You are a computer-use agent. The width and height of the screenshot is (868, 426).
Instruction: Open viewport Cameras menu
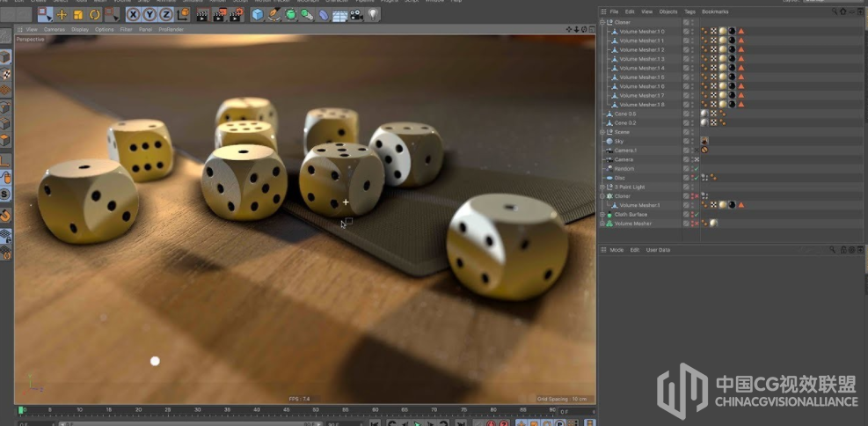pos(55,29)
